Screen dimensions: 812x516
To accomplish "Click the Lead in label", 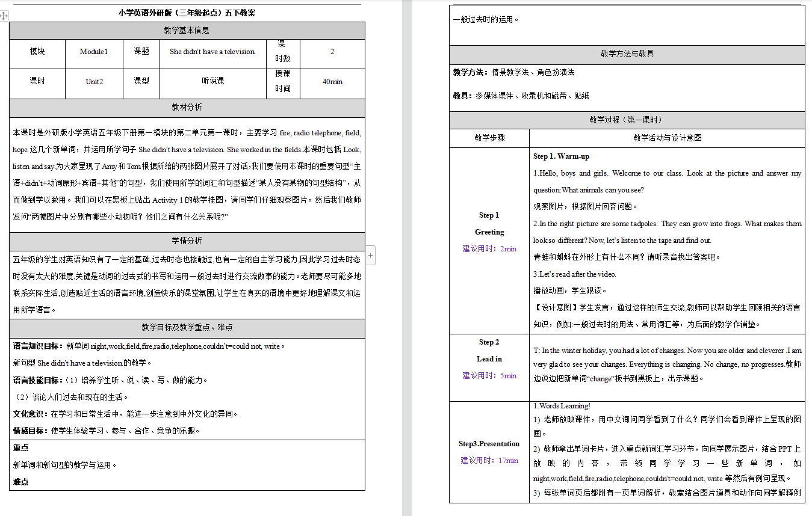I will (x=489, y=359).
